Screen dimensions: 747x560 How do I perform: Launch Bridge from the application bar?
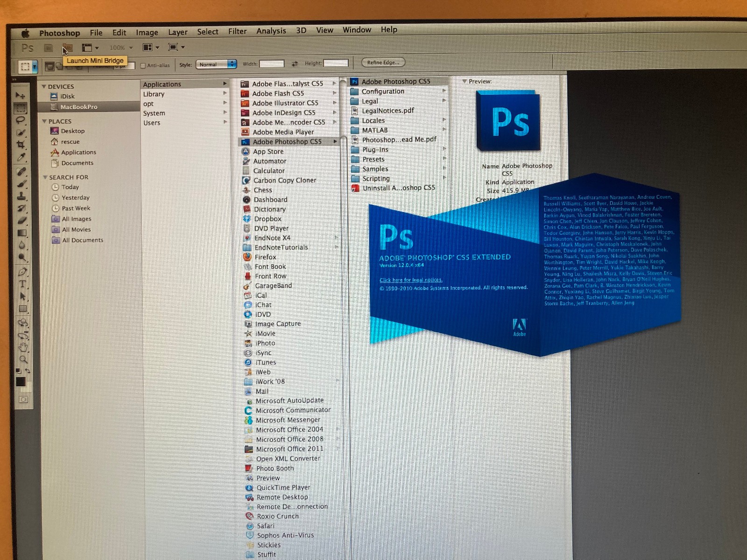pos(48,48)
